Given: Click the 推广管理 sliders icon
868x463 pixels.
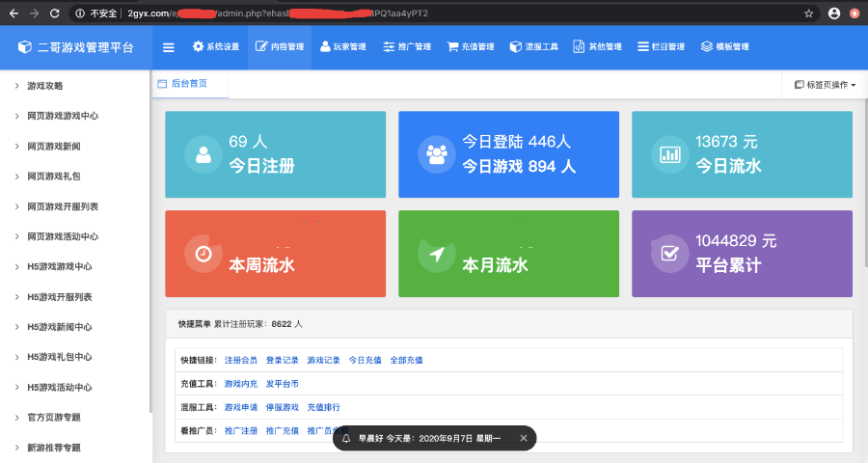Looking at the screenshot, I should point(389,47).
